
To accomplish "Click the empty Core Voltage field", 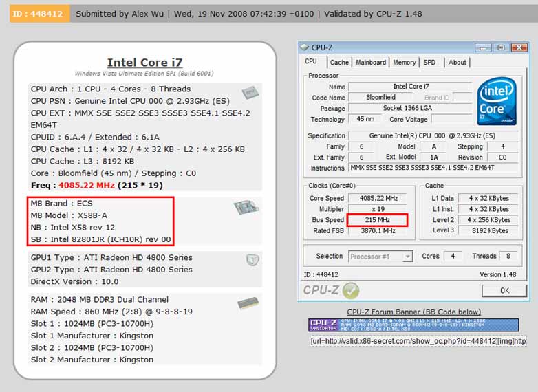I will (452, 120).
